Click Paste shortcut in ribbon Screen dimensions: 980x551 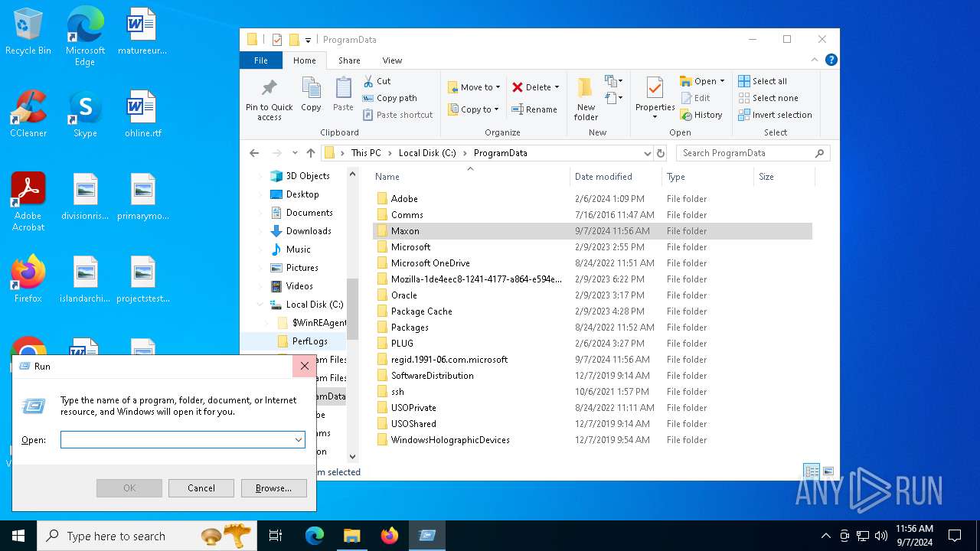(397, 115)
